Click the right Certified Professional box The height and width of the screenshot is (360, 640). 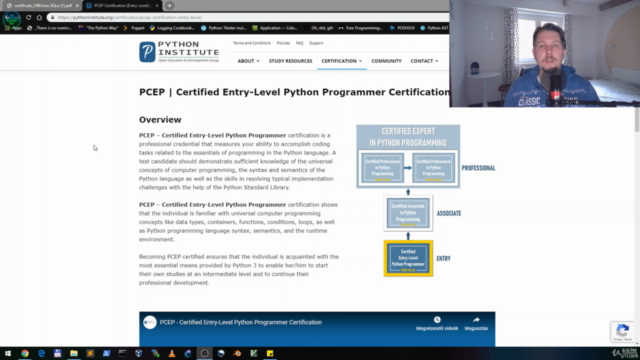pyautogui.click(x=433, y=168)
